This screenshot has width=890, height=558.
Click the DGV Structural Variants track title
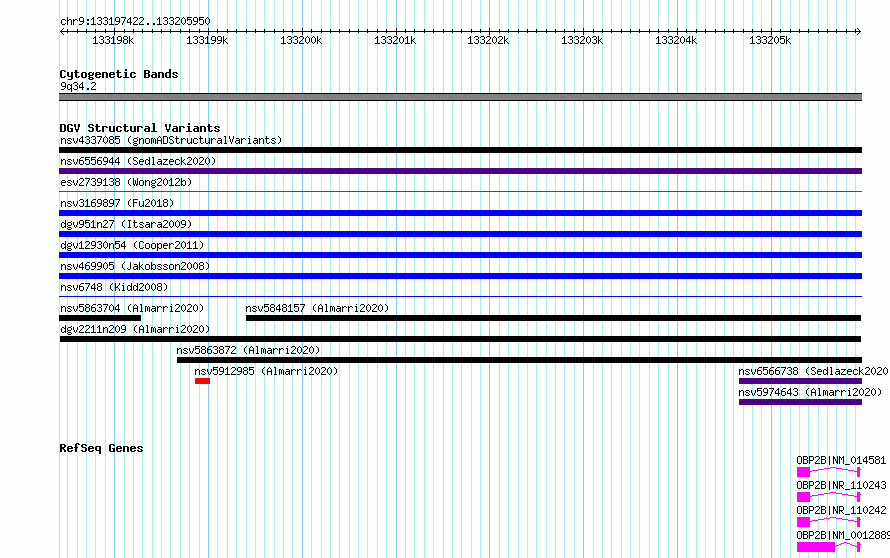point(140,128)
